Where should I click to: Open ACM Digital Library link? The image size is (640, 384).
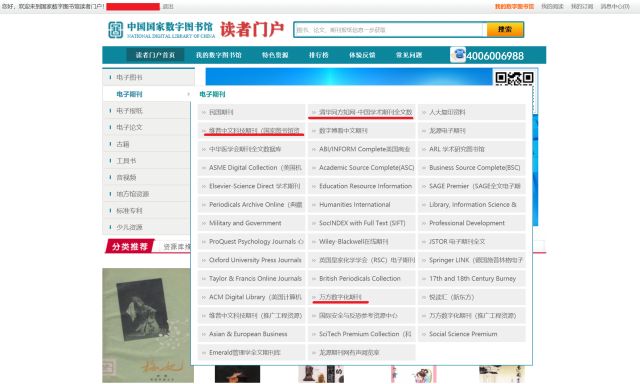click(x=255, y=297)
